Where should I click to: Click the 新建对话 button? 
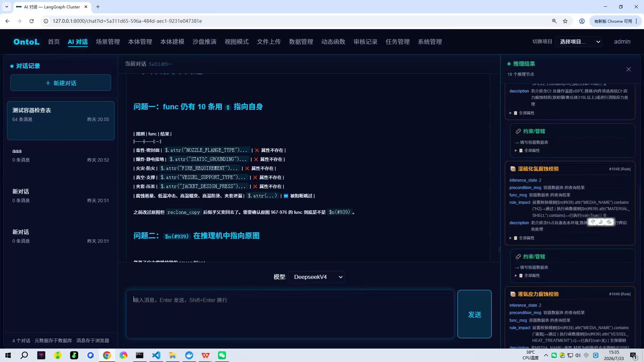click(x=61, y=83)
